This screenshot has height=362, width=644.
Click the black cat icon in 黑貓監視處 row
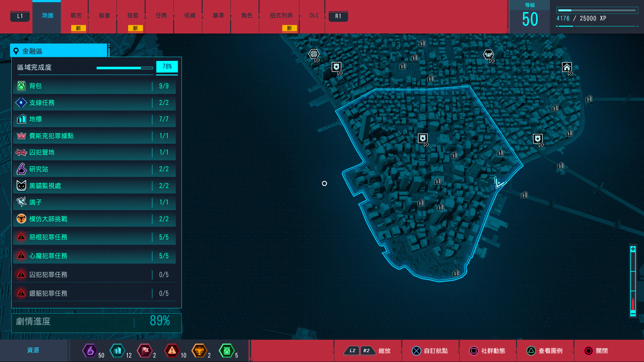coord(21,186)
